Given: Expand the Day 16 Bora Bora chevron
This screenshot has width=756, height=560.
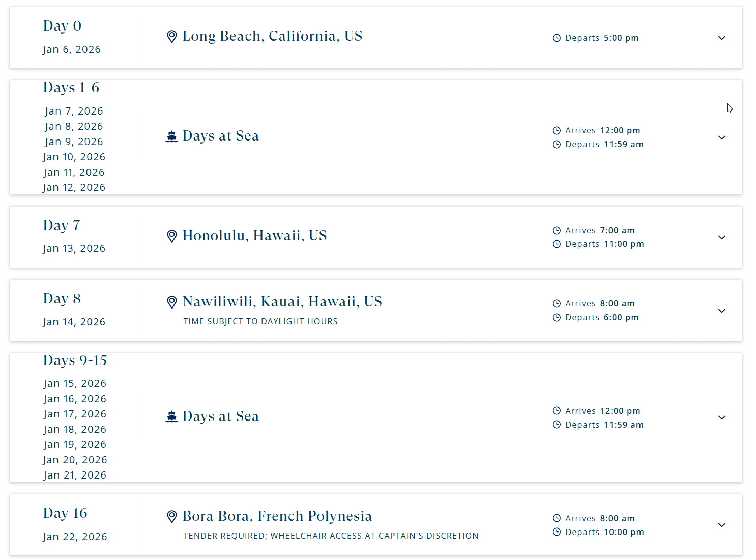Looking at the screenshot, I should pos(722,525).
